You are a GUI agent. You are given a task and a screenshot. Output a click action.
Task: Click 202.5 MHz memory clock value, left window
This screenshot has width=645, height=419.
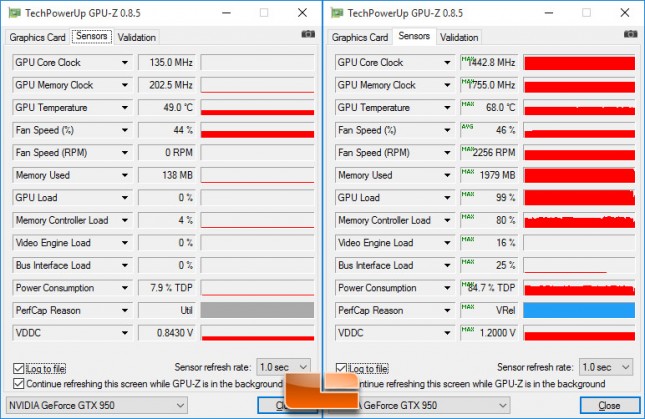point(167,85)
